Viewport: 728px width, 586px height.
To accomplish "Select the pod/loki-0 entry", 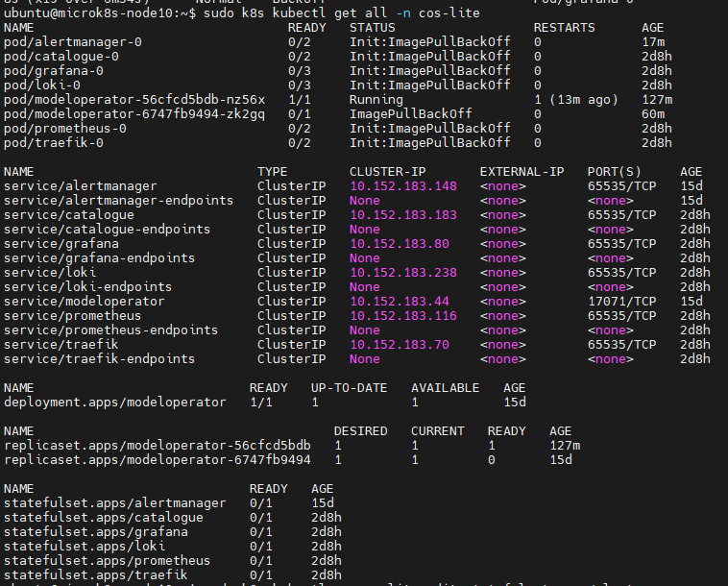I will pos(42,85).
